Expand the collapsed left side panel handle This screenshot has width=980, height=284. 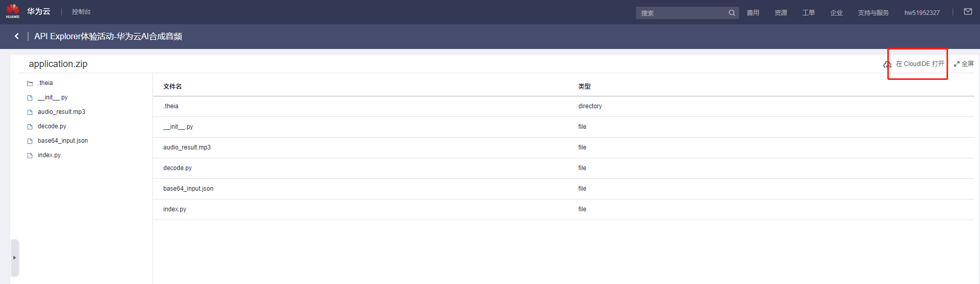click(x=14, y=257)
